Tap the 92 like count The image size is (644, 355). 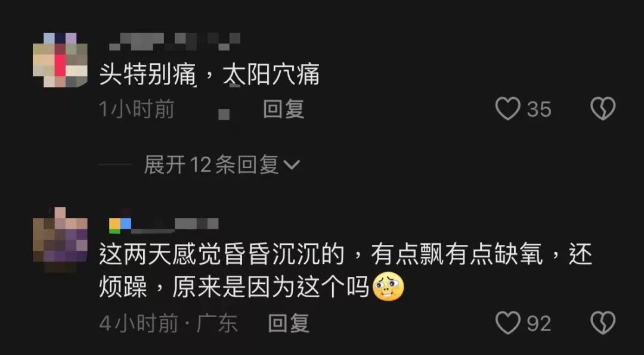(539, 323)
